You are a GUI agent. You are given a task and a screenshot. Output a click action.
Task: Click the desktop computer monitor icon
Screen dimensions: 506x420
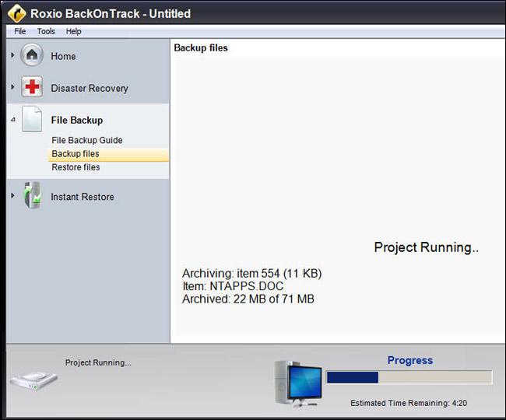298,383
